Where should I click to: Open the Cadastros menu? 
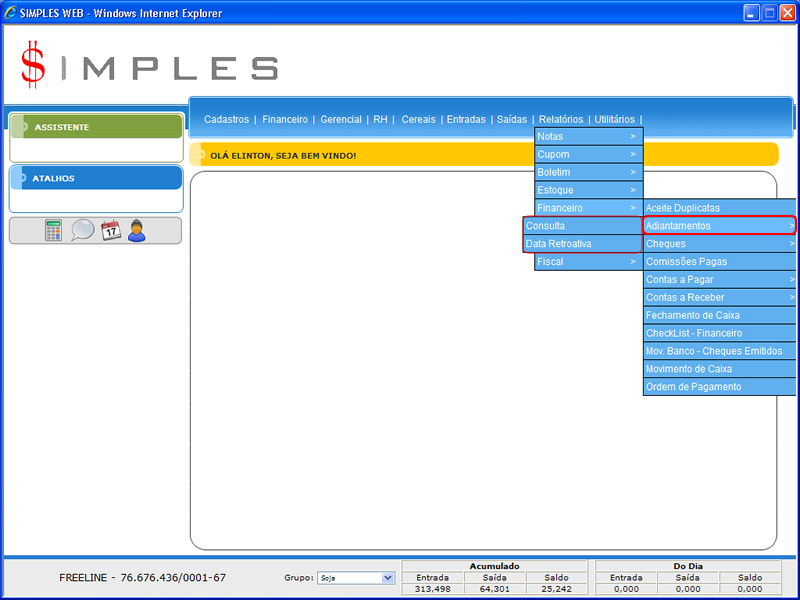point(226,119)
